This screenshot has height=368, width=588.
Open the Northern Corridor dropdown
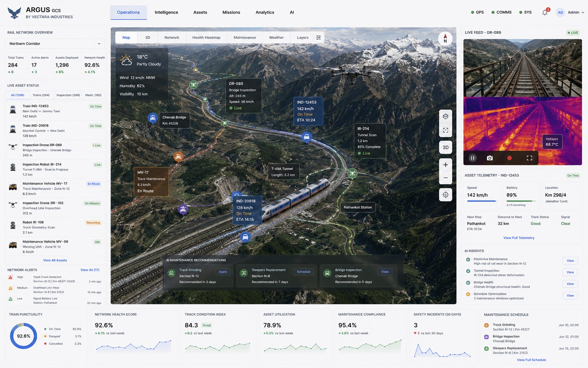point(55,44)
